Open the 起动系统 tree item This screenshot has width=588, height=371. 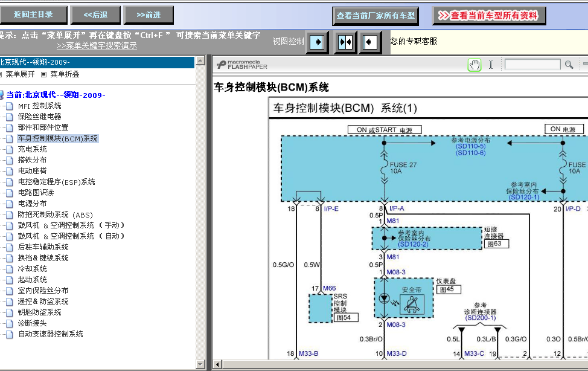pos(32,280)
